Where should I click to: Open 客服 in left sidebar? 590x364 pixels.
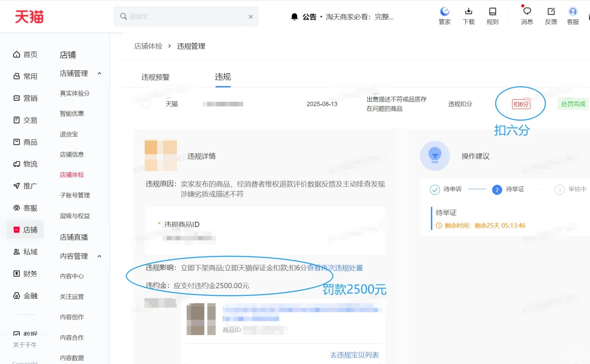(x=25, y=208)
